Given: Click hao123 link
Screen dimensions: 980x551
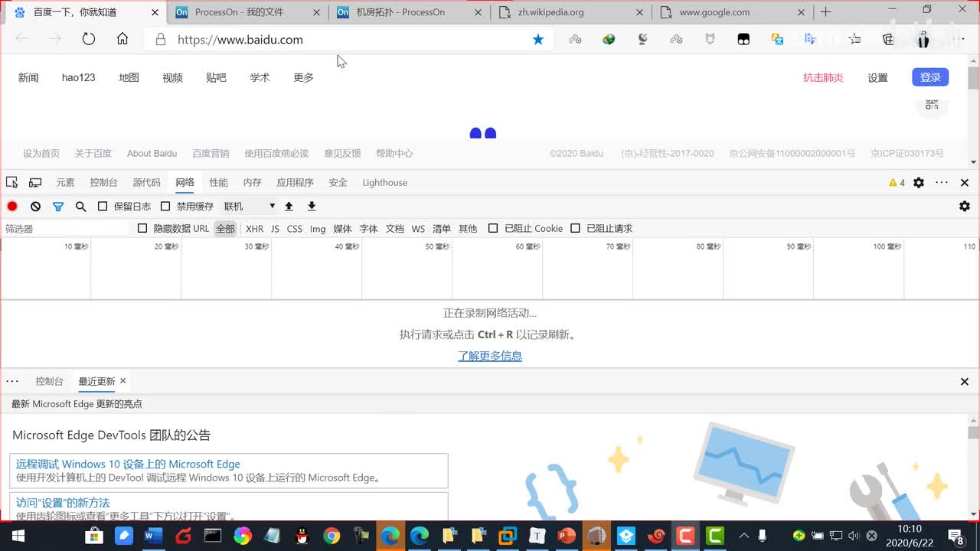Looking at the screenshot, I should click(79, 77).
